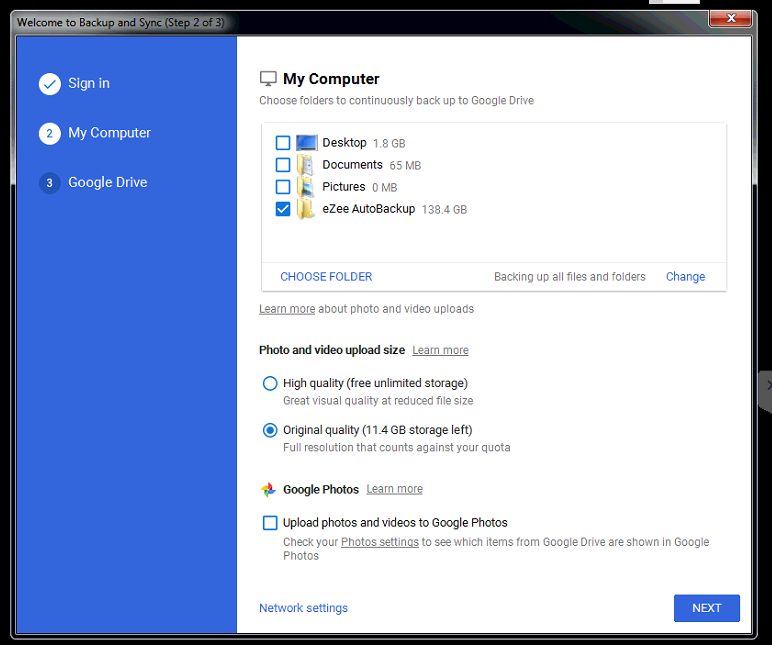The height and width of the screenshot is (645, 772).
Task: Click the Sign in checkmark step icon
Action: pos(50,84)
